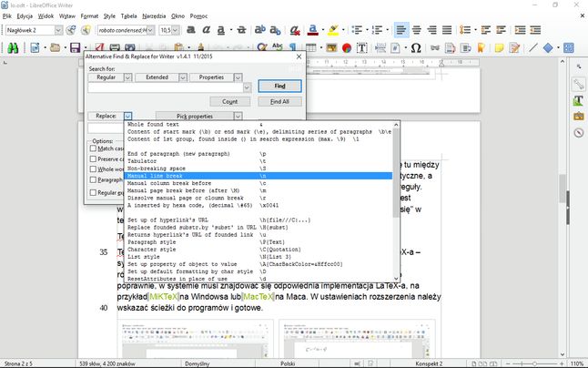Open the paragraph style dropdown Nagłówek 2
Viewport: 588px width, 368px height.
point(58,30)
